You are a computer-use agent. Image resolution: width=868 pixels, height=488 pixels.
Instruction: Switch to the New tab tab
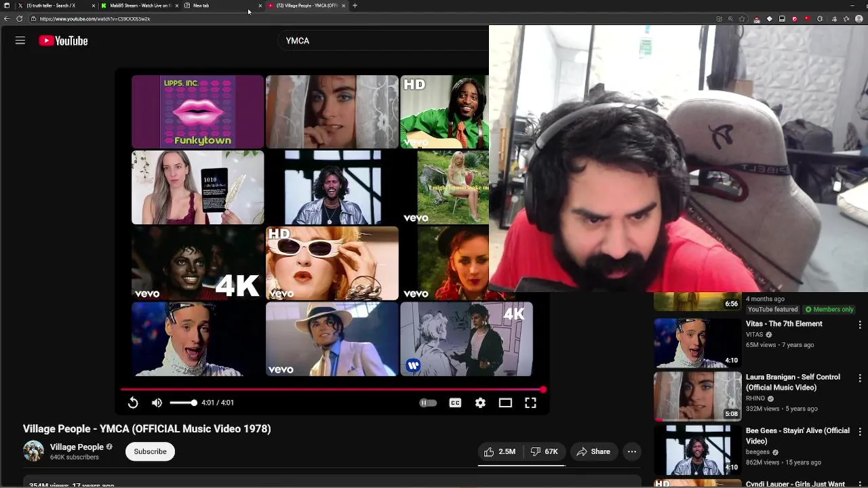pyautogui.click(x=224, y=5)
